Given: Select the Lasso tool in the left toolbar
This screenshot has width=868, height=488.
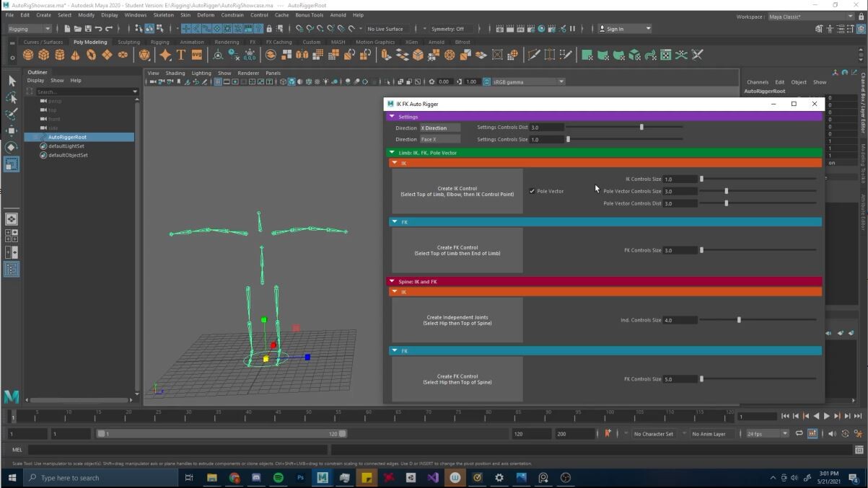Looking at the screenshot, I should click(x=12, y=97).
